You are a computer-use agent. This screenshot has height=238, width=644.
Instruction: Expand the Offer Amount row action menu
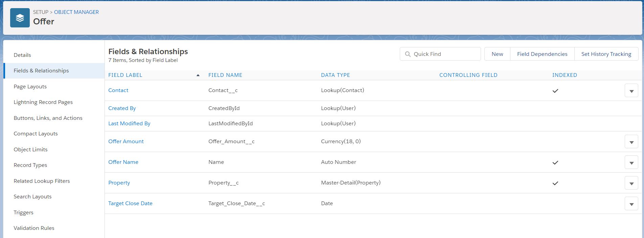(x=631, y=142)
